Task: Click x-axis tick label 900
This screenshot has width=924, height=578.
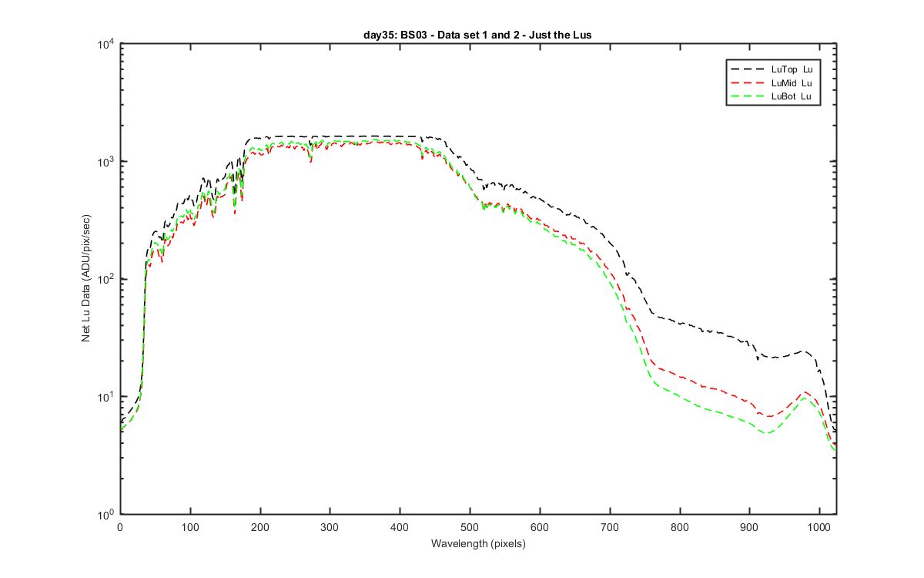Action: pyautogui.click(x=749, y=527)
